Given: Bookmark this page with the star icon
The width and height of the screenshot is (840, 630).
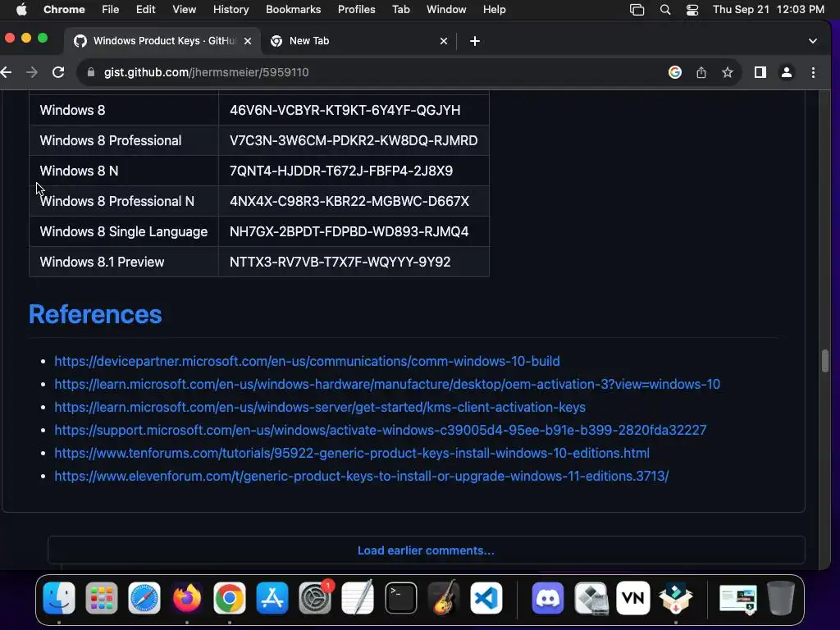Looking at the screenshot, I should point(728,72).
